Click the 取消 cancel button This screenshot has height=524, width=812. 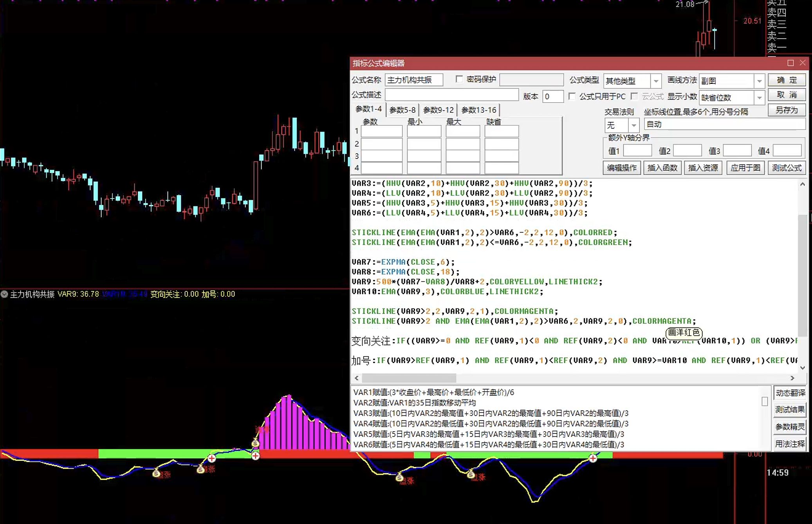click(787, 95)
